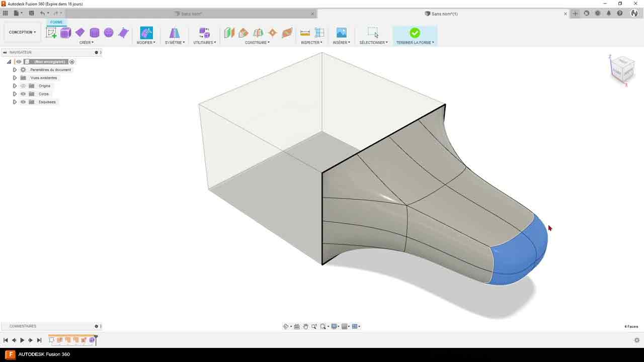Image resolution: width=644 pixels, height=362 pixels.
Task: Click the Mirror symmetry icon
Action: click(175, 33)
